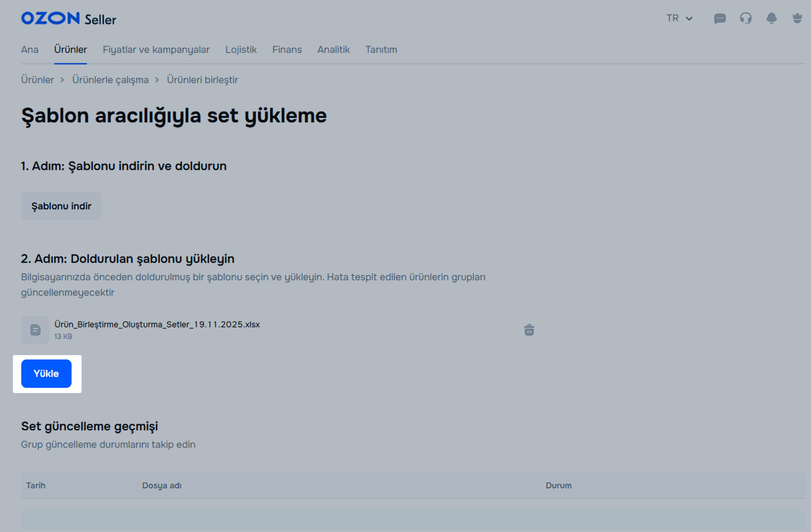This screenshot has width=811, height=532.
Task: Click the headset support icon
Action: [x=745, y=18]
